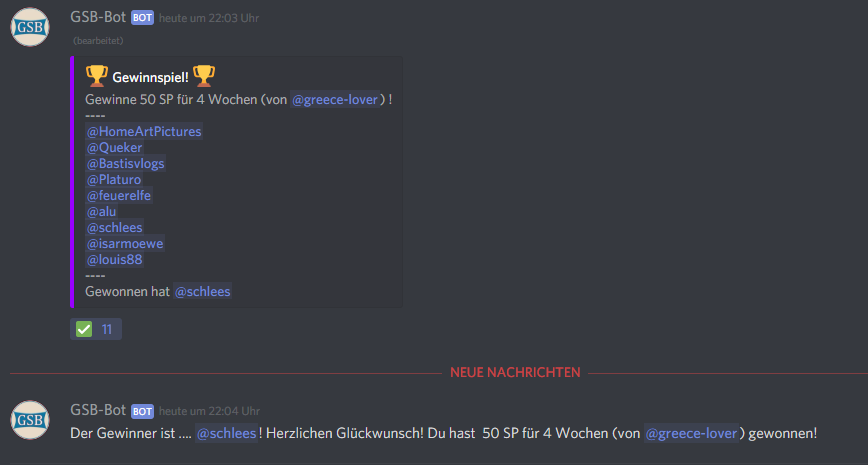Click the BOT badge on the 22:03 message
Viewport: 868px width, 465px height.
tap(142, 18)
